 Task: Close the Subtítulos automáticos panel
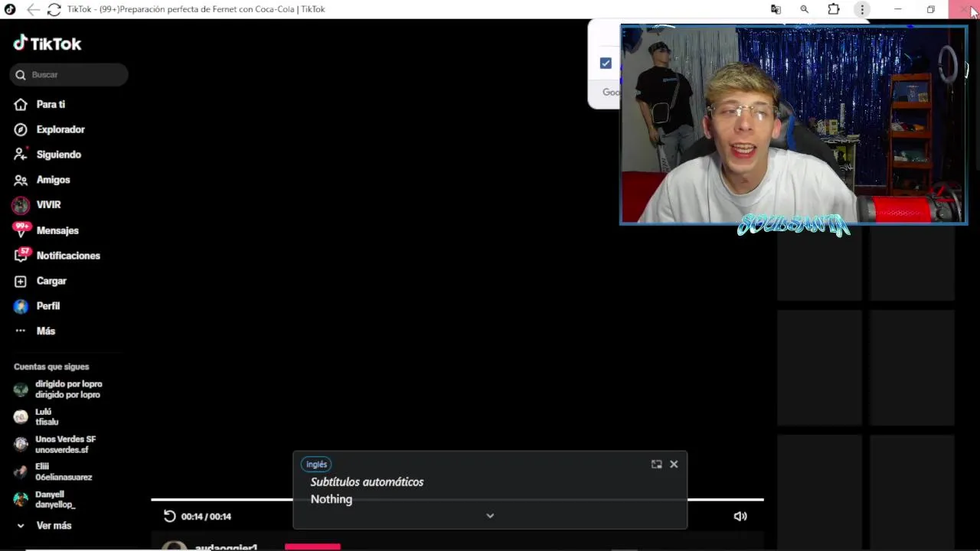[674, 465]
